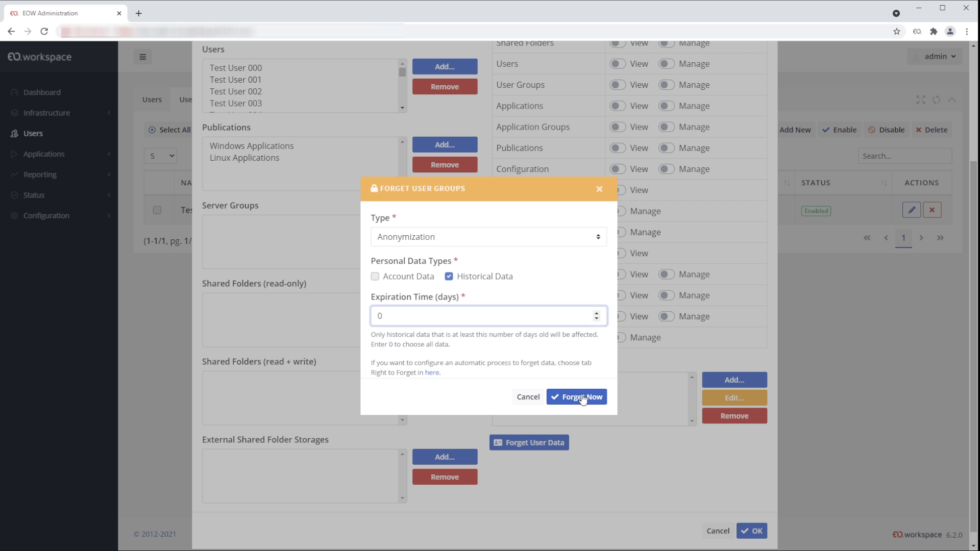Click the Forget Now button

pyautogui.click(x=576, y=397)
